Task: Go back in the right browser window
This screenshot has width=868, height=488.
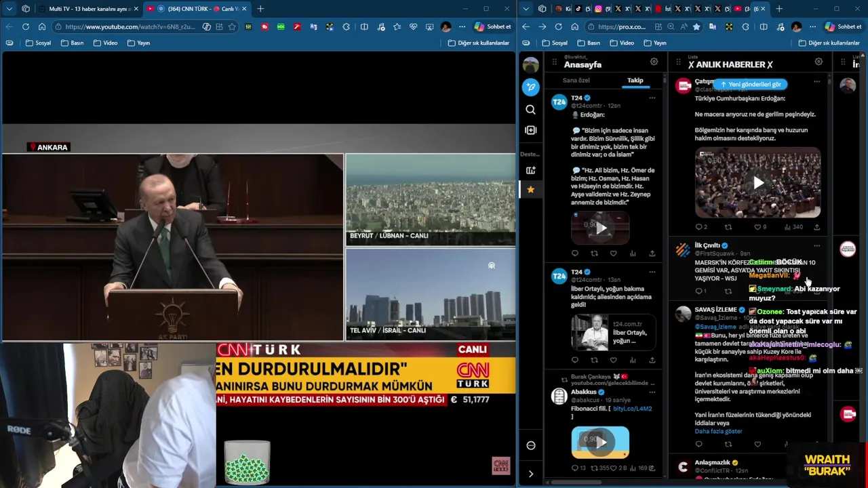Action: pyautogui.click(x=526, y=26)
